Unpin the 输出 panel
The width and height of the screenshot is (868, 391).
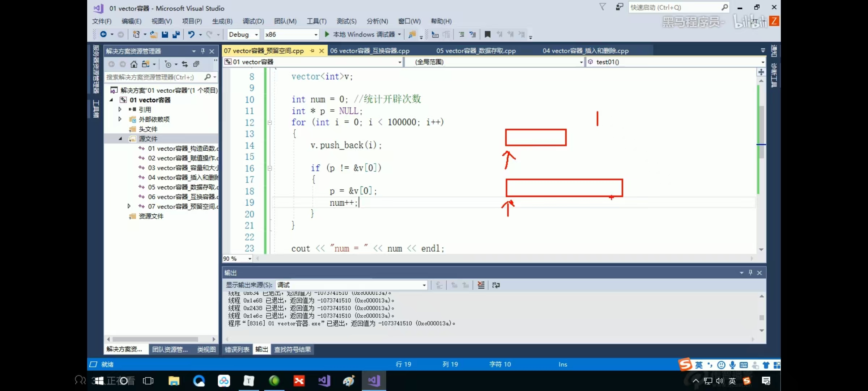point(750,273)
